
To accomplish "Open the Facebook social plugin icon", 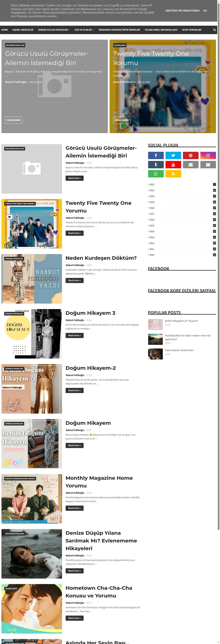I will pyautogui.click(x=156, y=155).
